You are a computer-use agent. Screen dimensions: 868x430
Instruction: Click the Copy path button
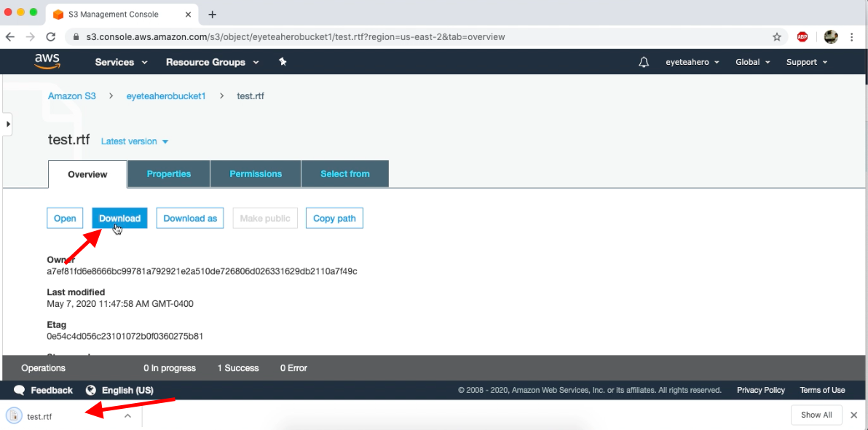pyautogui.click(x=334, y=218)
